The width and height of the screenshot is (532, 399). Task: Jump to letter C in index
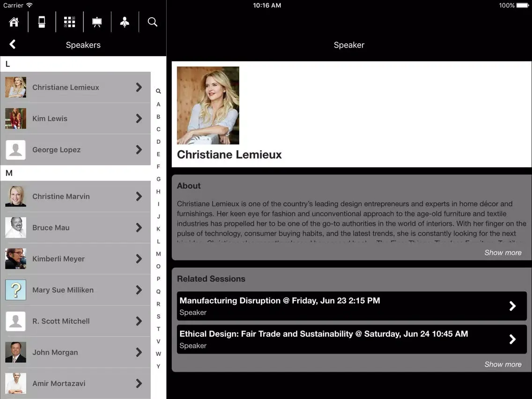[158, 129]
